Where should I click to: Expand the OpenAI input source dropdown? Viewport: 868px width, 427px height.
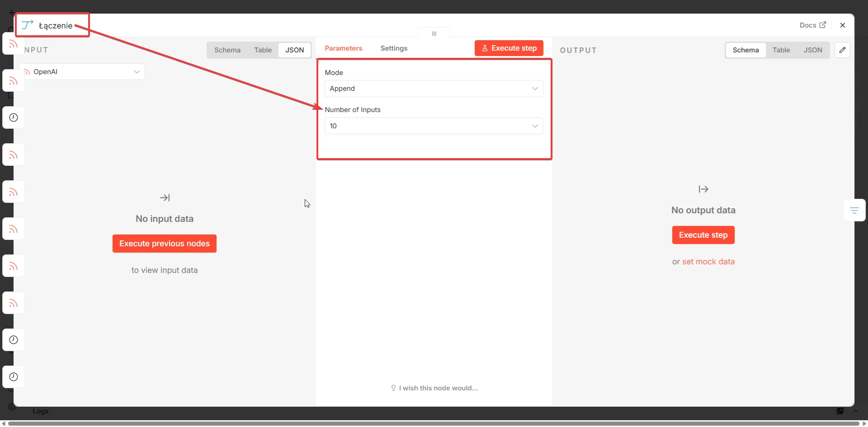pyautogui.click(x=82, y=72)
